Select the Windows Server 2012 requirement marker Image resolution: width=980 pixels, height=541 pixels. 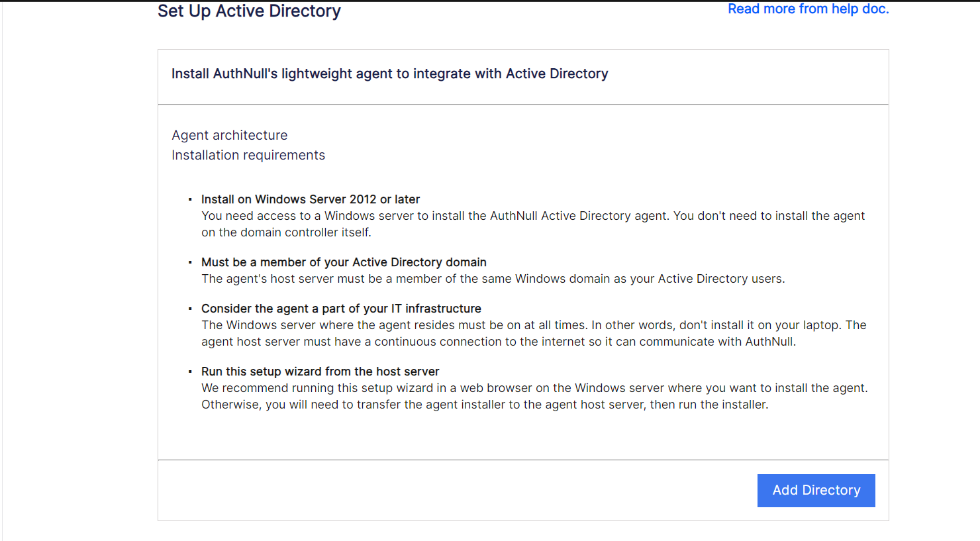pyautogui.click(x=191, y=199)
